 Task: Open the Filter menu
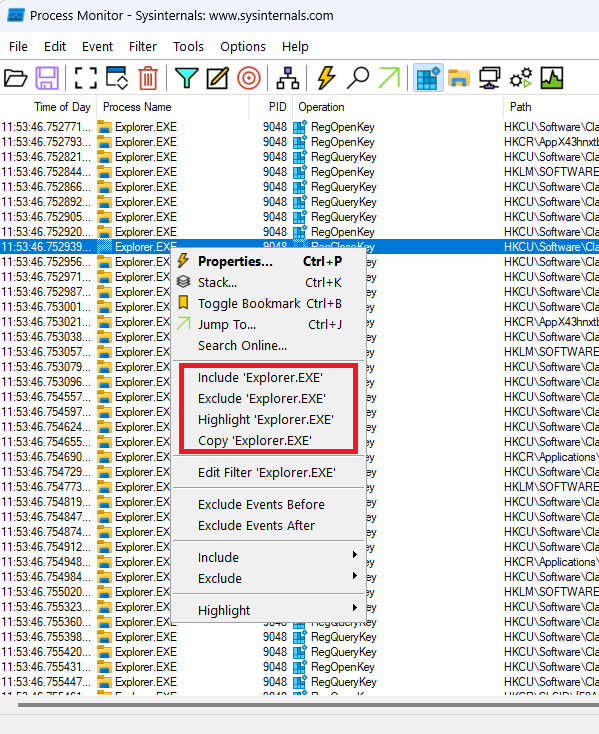point(143,47)
